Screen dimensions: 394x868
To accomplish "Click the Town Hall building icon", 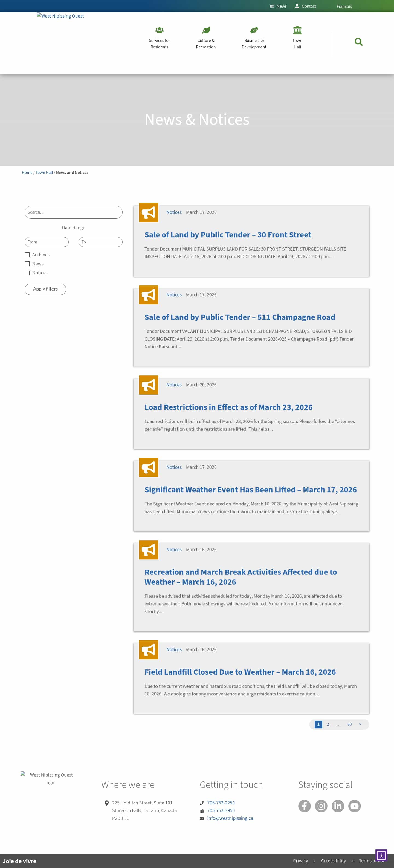I will click(x=297, y=30).
